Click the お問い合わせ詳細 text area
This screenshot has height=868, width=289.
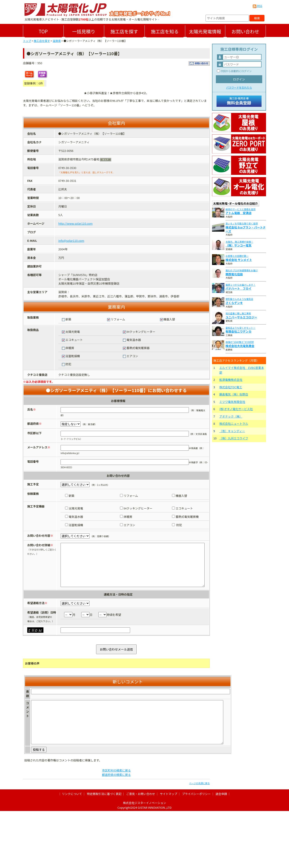point(133,565)
